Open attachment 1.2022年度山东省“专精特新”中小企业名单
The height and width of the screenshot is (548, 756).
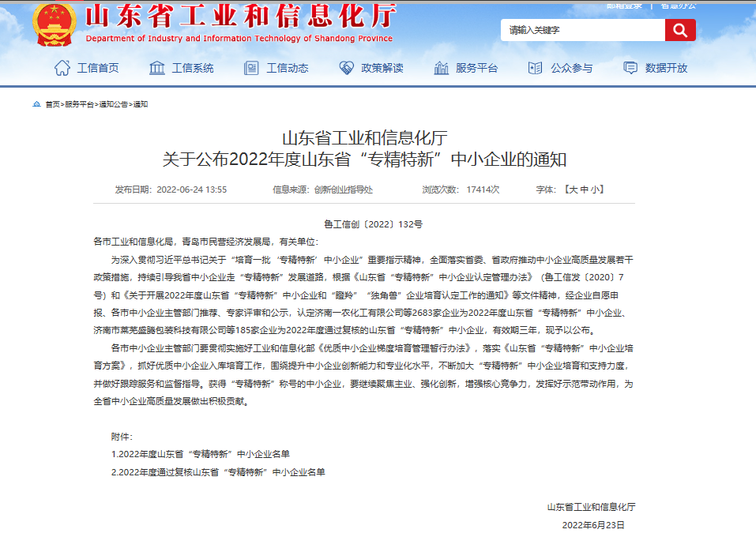[x=201, y=454]
